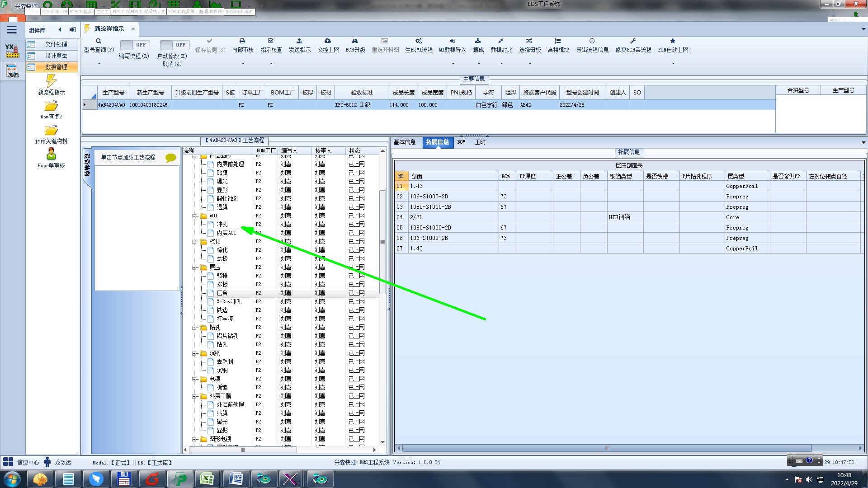
Task: Open the Bom查询2 folder icon
Action: coord(51,106)
